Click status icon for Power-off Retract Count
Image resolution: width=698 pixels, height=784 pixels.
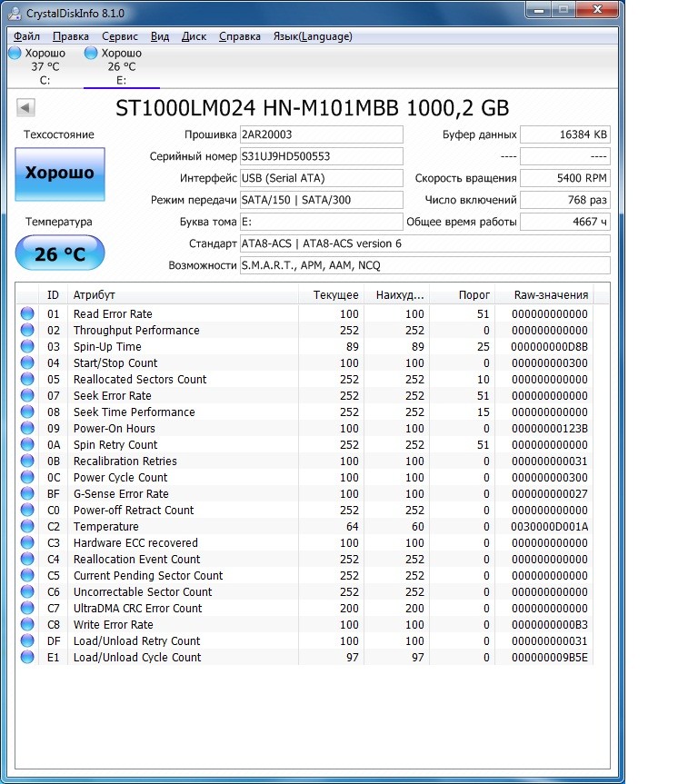27,510
